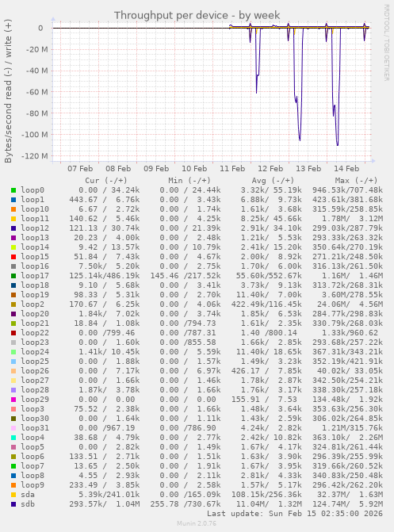The width and height of the screenshot is (394, 532).
Task: Click the Last update timestamp text
Action: pyautogui.click(x=295, y=514)
